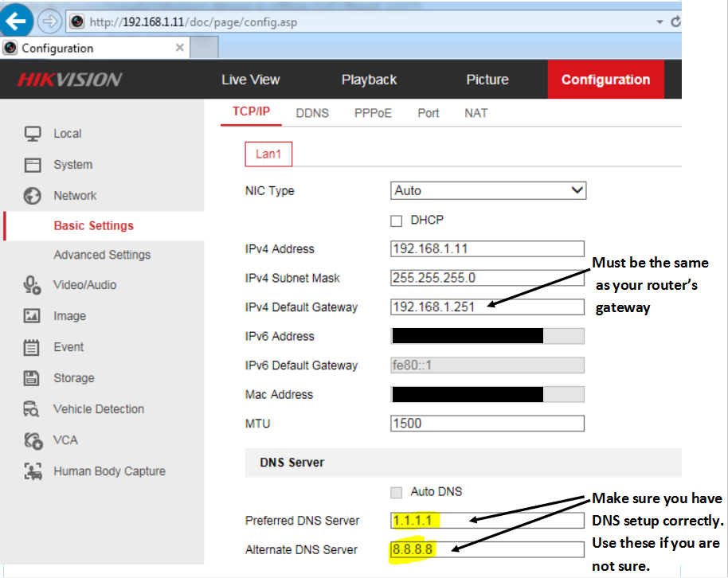This screenshot has height=578, width=728.
Task: Enable the DHCP checkbox
Action: pyautogui.click(x=397, y=221)
